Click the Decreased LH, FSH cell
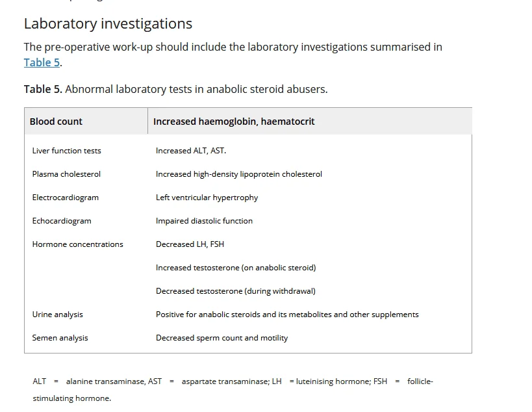This screenshot has width=532, height=412. (x=190, y=244)
